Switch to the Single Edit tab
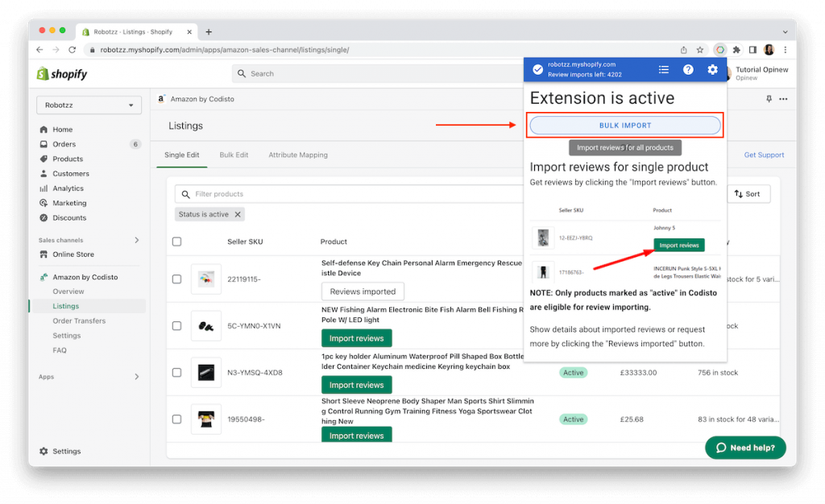 [x=181, y=155]
